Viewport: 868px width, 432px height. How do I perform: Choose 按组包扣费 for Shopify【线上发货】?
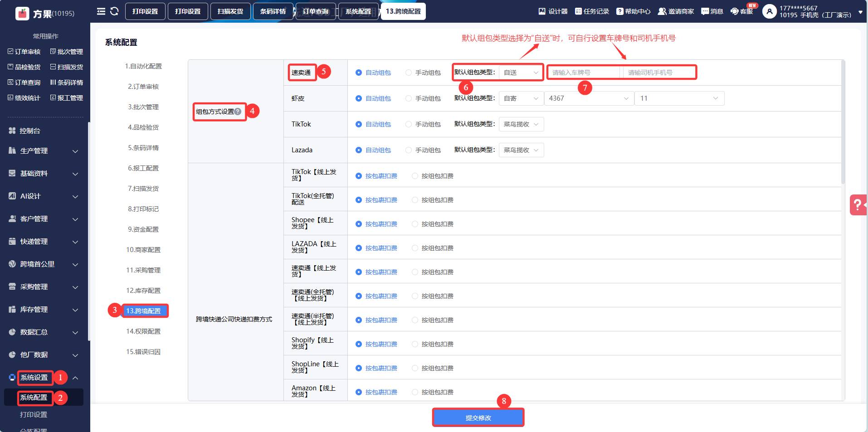(415, 344)
